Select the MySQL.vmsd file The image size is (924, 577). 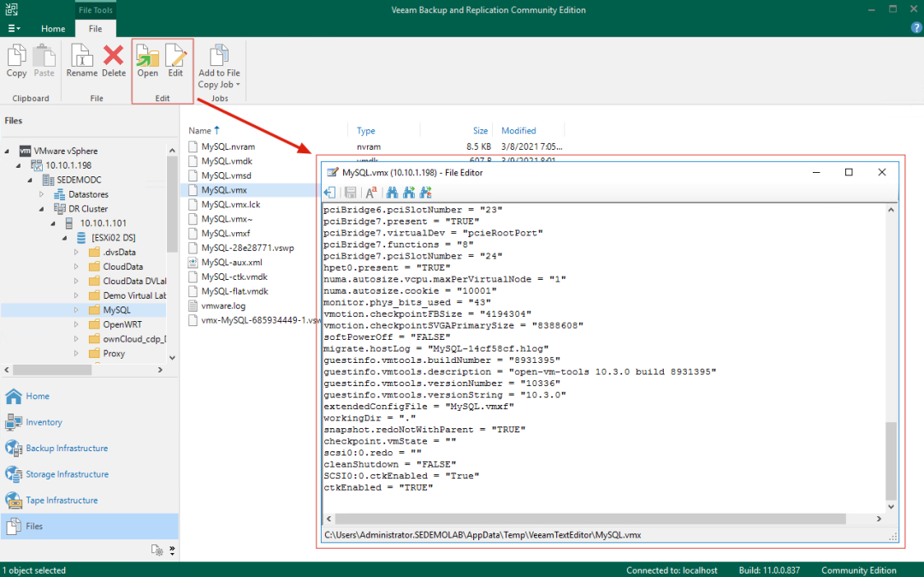click(226, 175)
